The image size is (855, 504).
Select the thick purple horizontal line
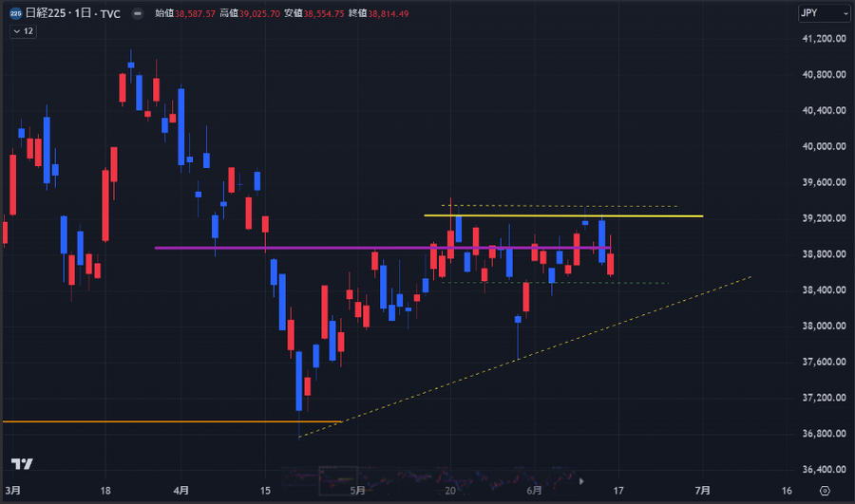(285, 248)
